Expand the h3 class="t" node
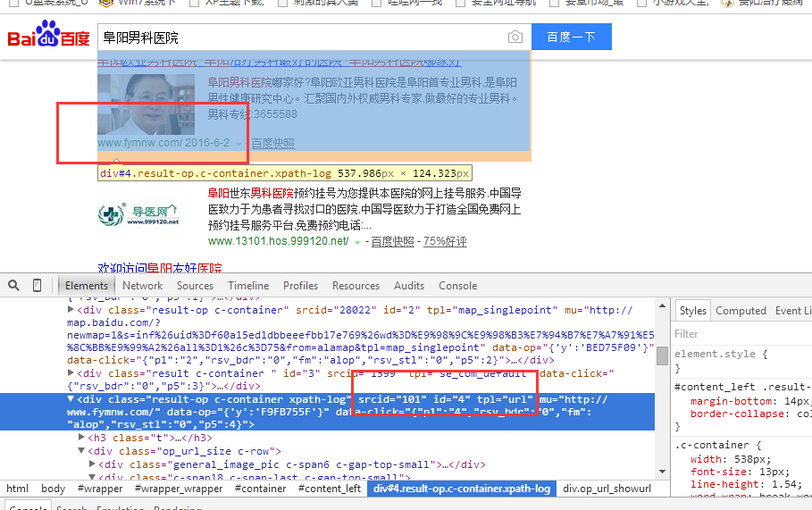 click(x=81, y=438)
